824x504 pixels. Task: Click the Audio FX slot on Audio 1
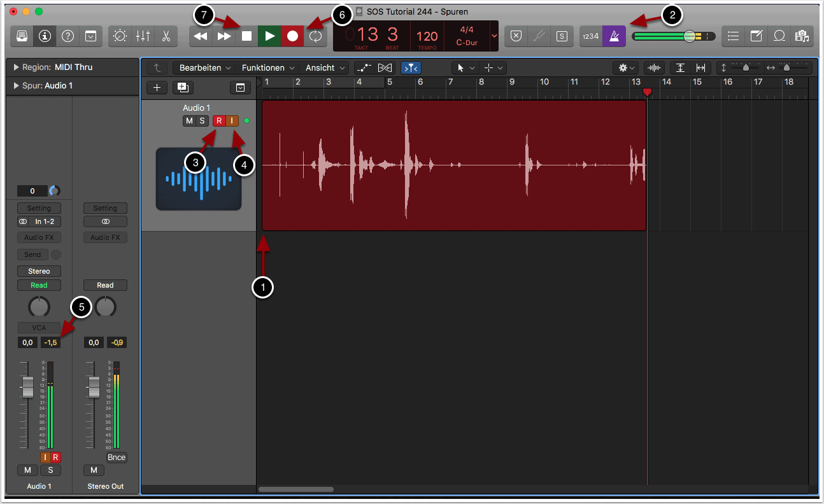coord(39,237)
